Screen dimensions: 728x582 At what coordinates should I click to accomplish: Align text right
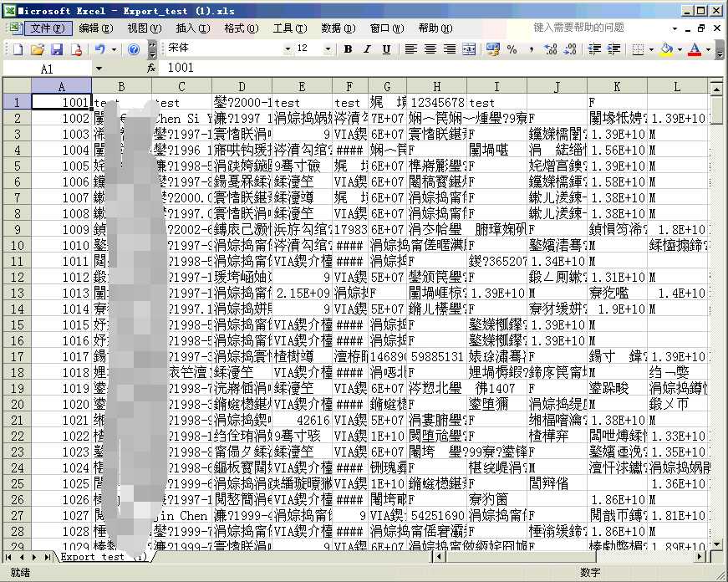(450, 48)
